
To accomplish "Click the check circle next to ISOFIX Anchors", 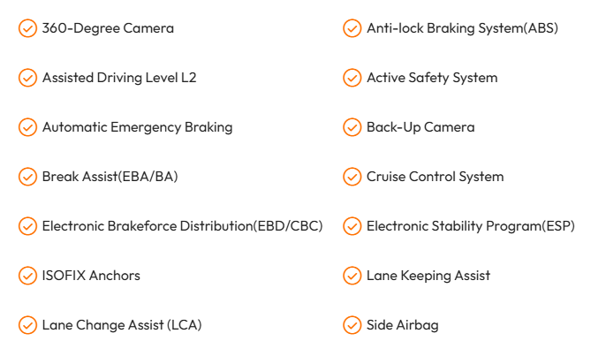I will (28, 276).
